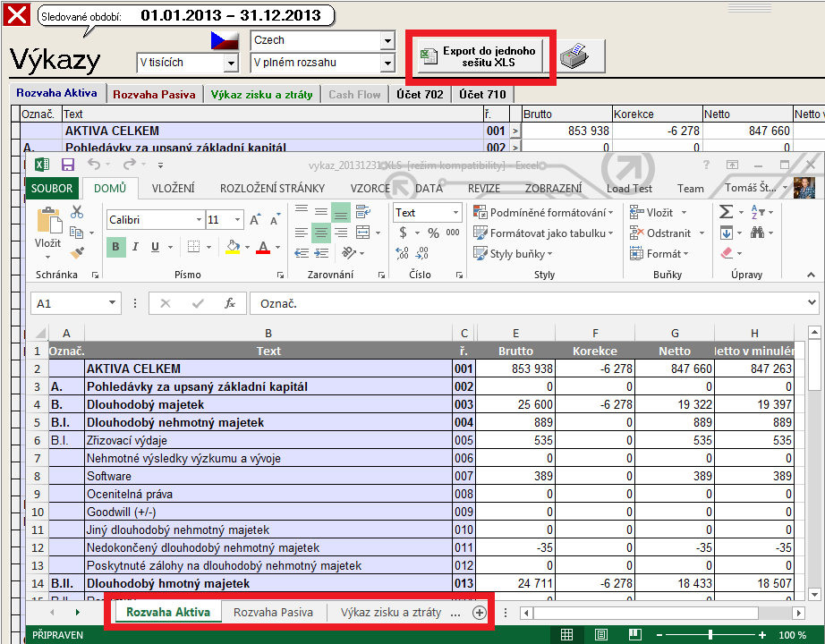Open the Czech language dropdown
Viewport: 825px width, 644px height.
tap(387, 40)
